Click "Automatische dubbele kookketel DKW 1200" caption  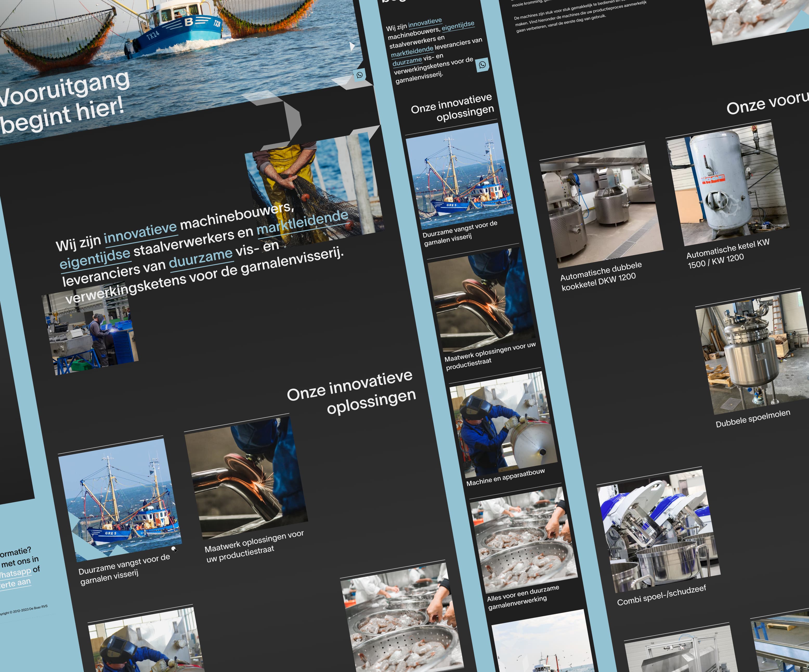pos(601,276)
